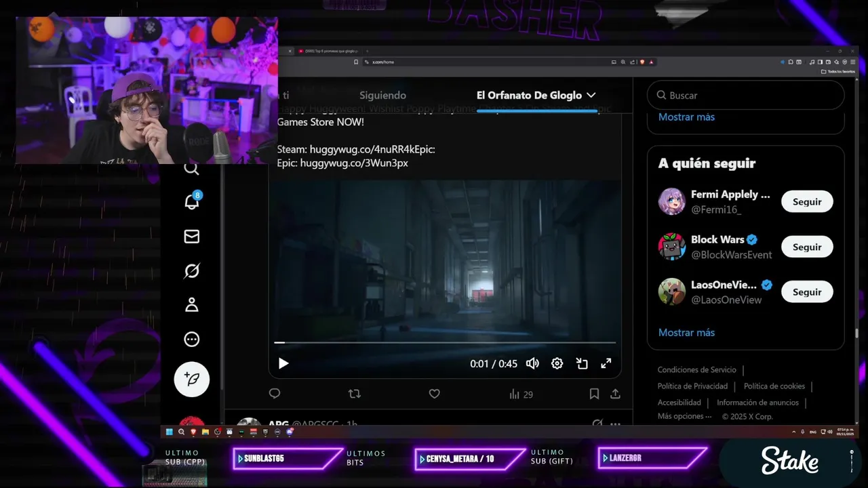Open video settings gear
The image size is (868, 488).
pyautogui.click(x=557, y=363)
